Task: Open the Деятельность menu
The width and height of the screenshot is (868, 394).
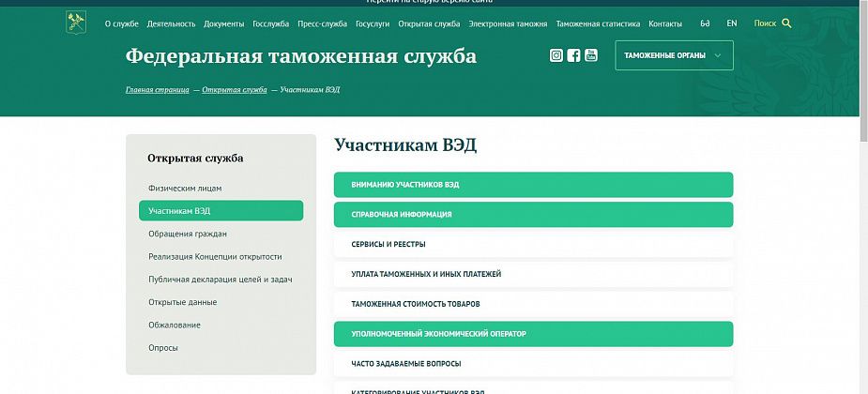Action: pos(172,23)
